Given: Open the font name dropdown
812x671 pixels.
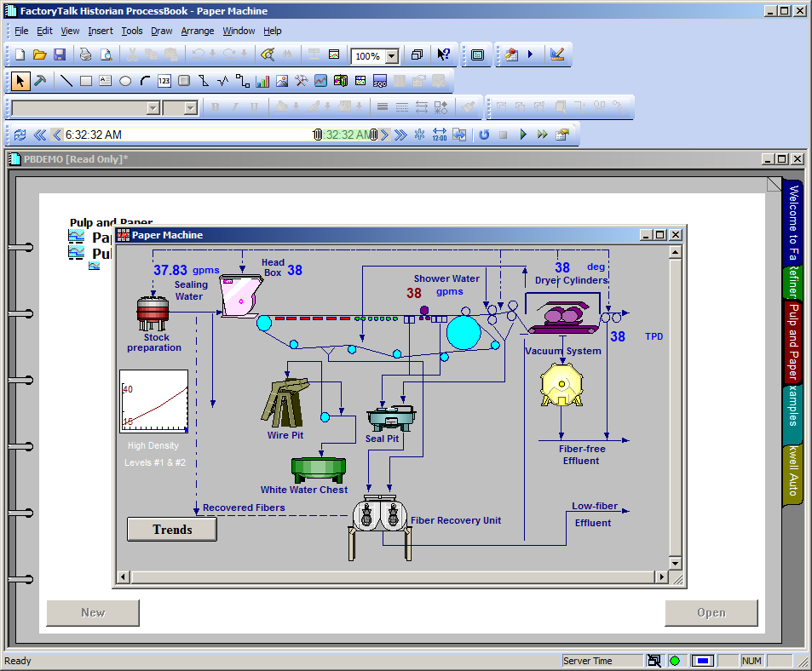Looking at the screenshot, I should [153, 107].
